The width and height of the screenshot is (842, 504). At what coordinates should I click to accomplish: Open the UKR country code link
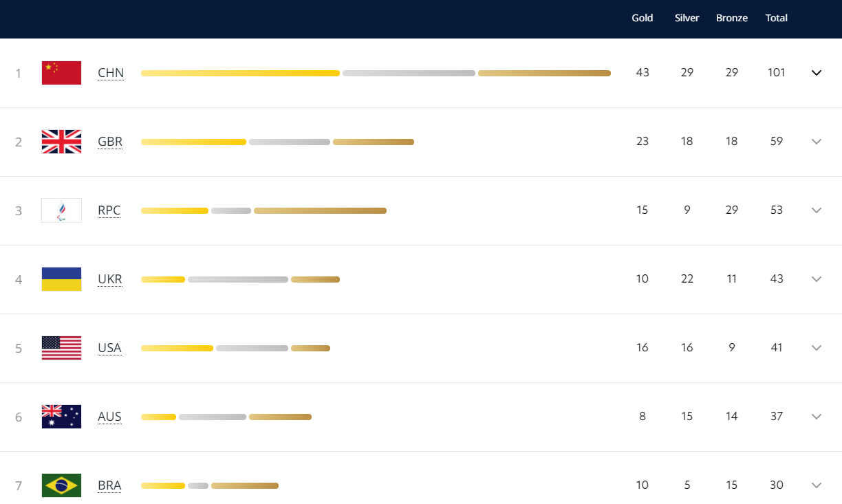pyautogui.click(x=110, y=279)
